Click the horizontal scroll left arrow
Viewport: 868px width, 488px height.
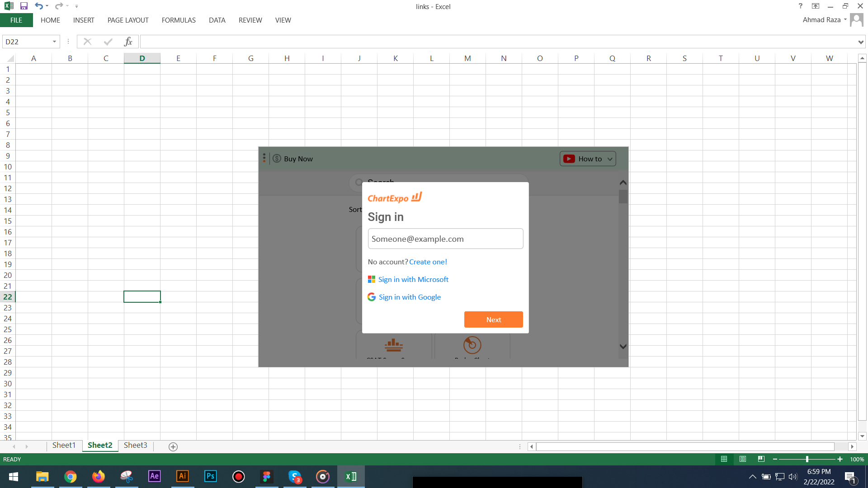532,446
